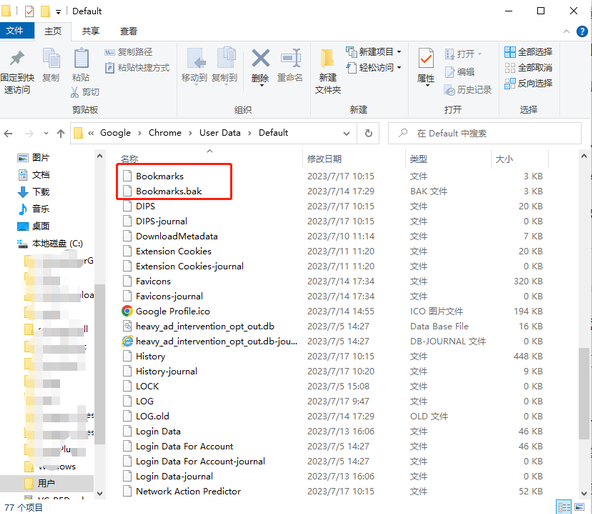Open the New Item (新建项目) dropdown
This screenshot has width=592, height=514.
(399, 52)
